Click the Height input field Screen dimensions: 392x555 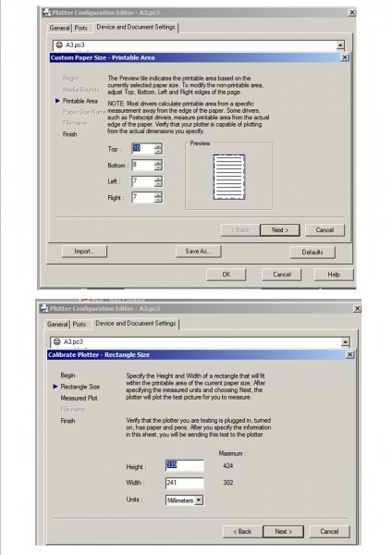click(185, 465)
